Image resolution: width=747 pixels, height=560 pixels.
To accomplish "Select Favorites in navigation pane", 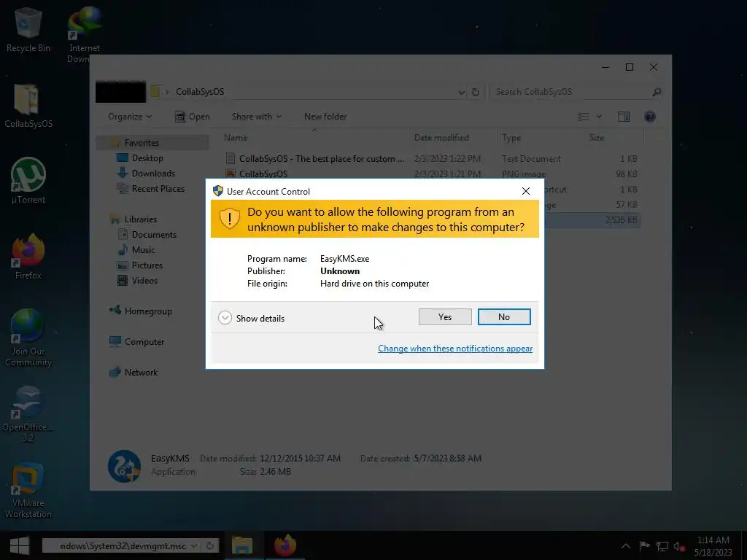I will pos(142,143).
